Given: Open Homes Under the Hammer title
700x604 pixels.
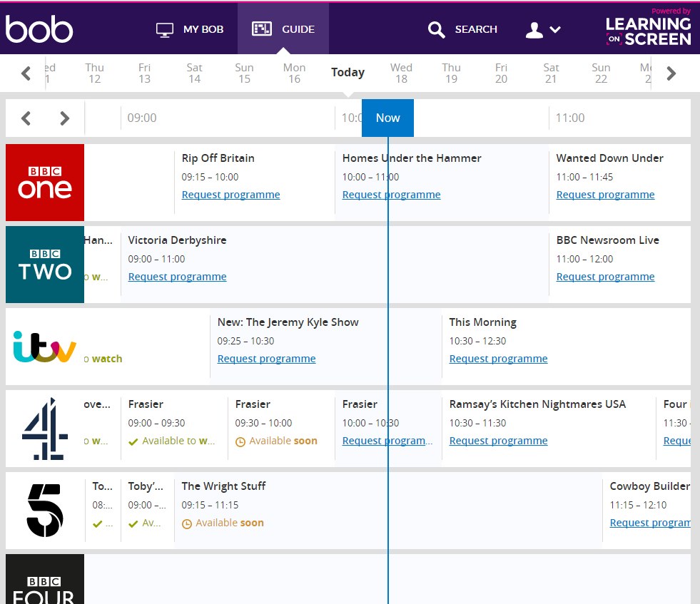Looking at the screenshot, I should click(412, 158).
